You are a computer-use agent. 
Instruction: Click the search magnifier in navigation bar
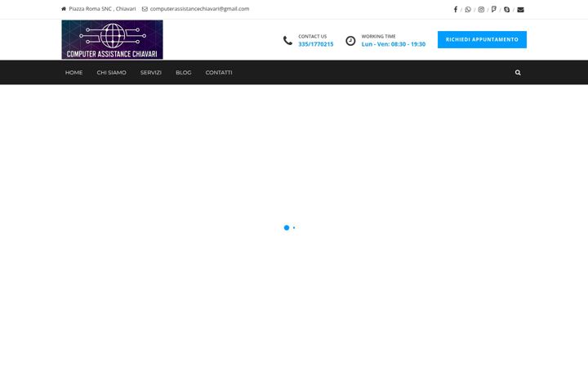click(518, 73)
